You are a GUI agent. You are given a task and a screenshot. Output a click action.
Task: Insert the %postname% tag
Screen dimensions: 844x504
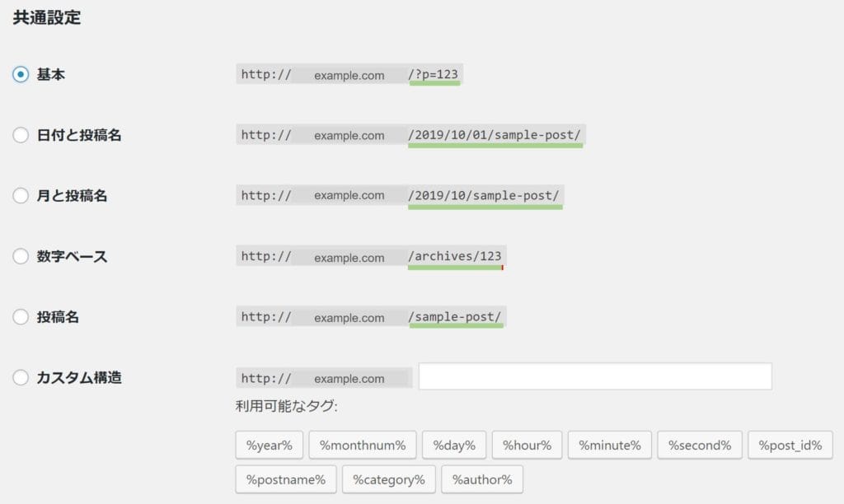[286, 479]
